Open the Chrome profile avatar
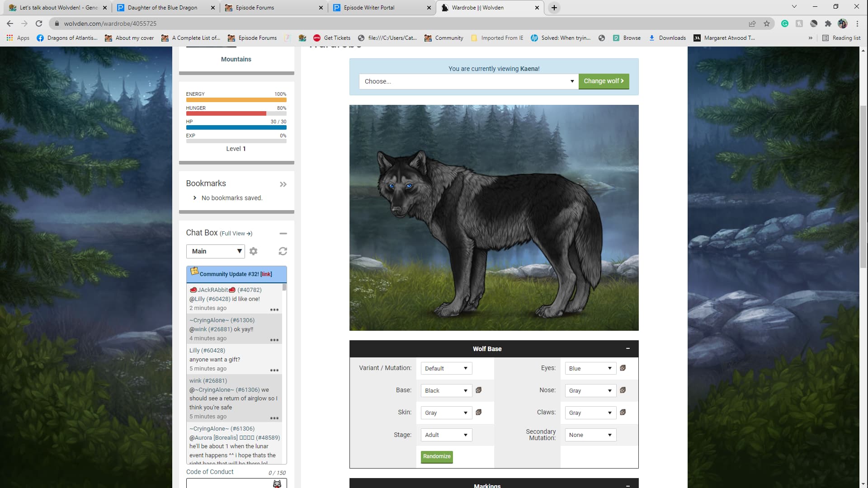This screenshot has height=488, width=868. pyautogui.click(x=843, y=23)
